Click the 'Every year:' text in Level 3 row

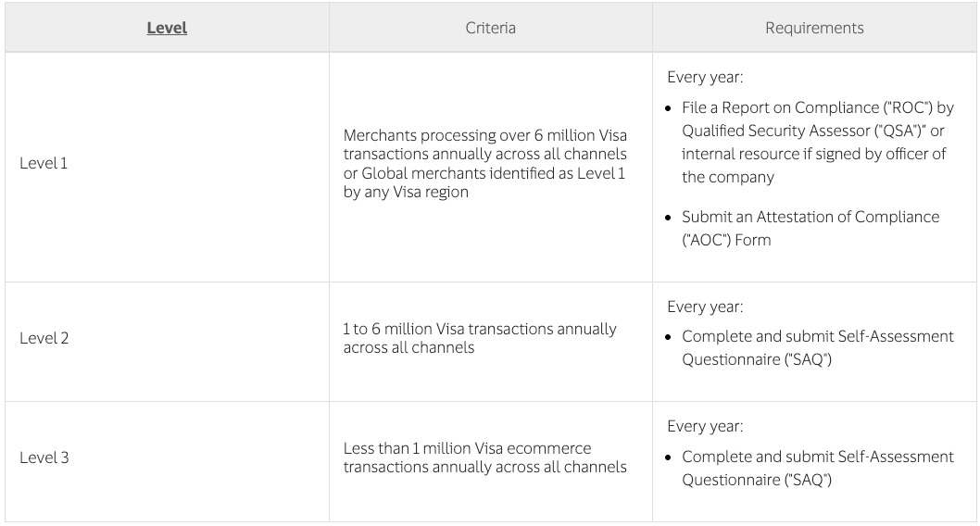pyautogui.click(x=705, y=426)
